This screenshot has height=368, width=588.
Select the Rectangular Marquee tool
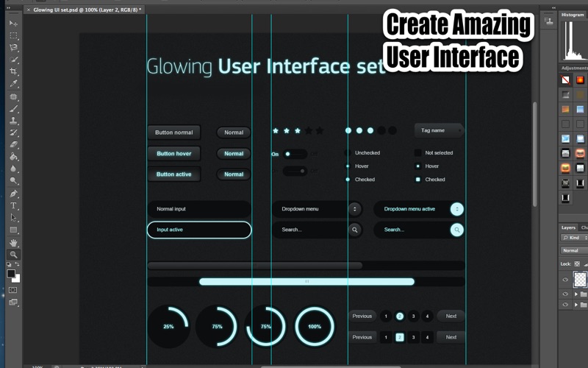[13, 35]
